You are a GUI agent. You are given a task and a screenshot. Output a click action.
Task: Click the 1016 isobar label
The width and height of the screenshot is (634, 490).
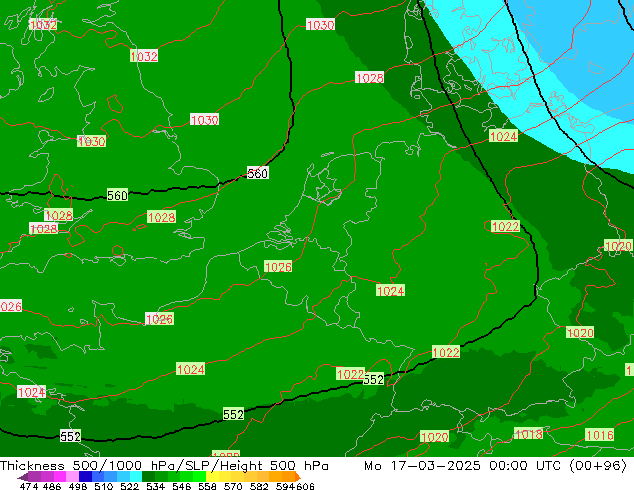(x=600, y=435)
